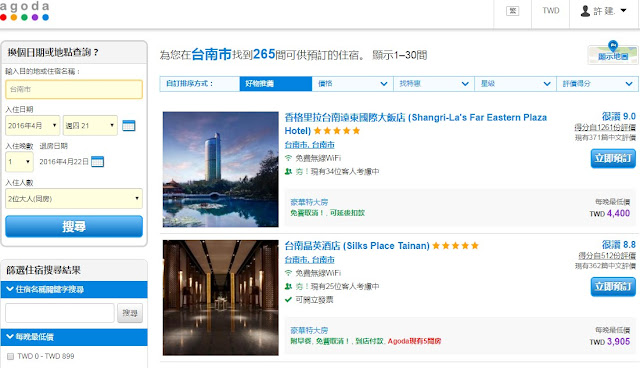Click the TWD 4,400 price
The height and width of the screenshot is (368, 640).
coord(610,213)
